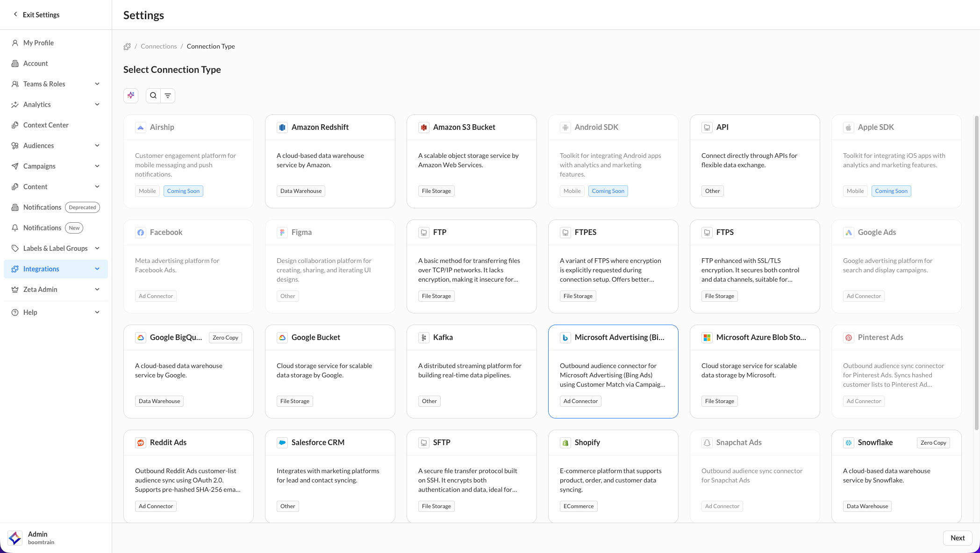The width and height of the screenshot is (980, 553).
Task: Click Zero Copy tag on Snowflake card
Action: click(x=933, y=443)
